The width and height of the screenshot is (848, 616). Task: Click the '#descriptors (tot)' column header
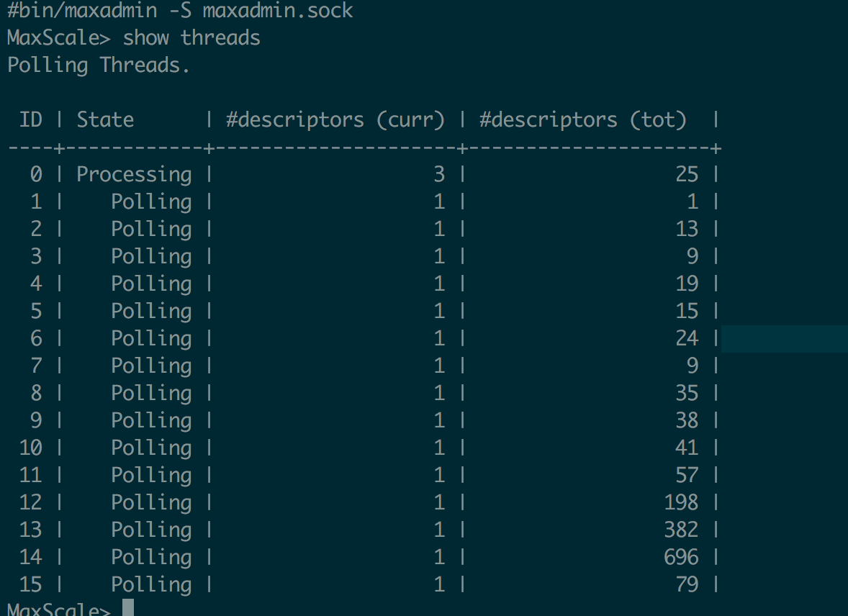click(583, 119)
